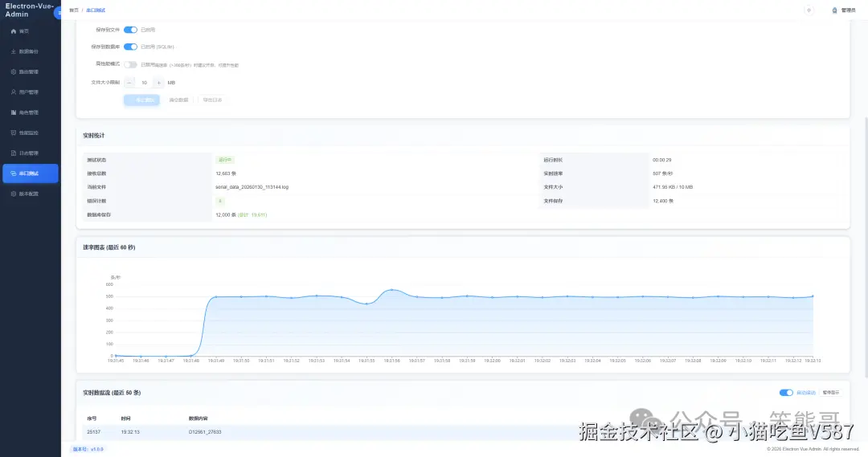This screenshot has width=868, height=457.
Task: Click the home breadcrumb link
Action: tap(74, 10)
